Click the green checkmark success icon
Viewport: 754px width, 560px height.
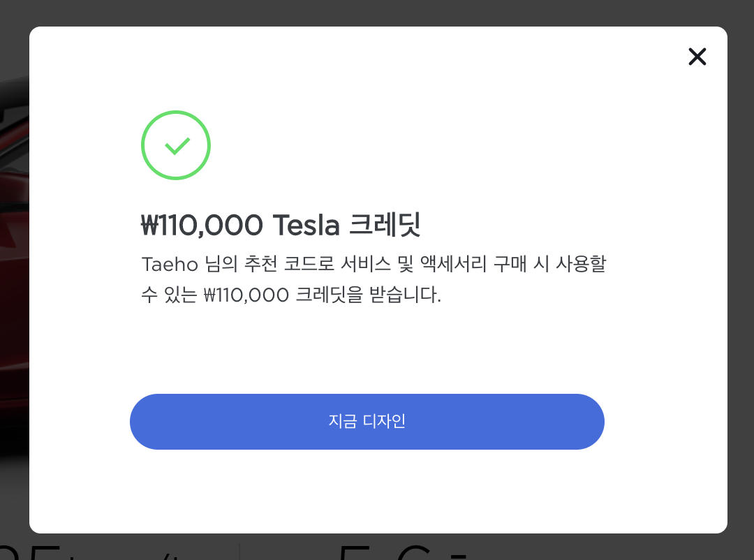(177, 146)
